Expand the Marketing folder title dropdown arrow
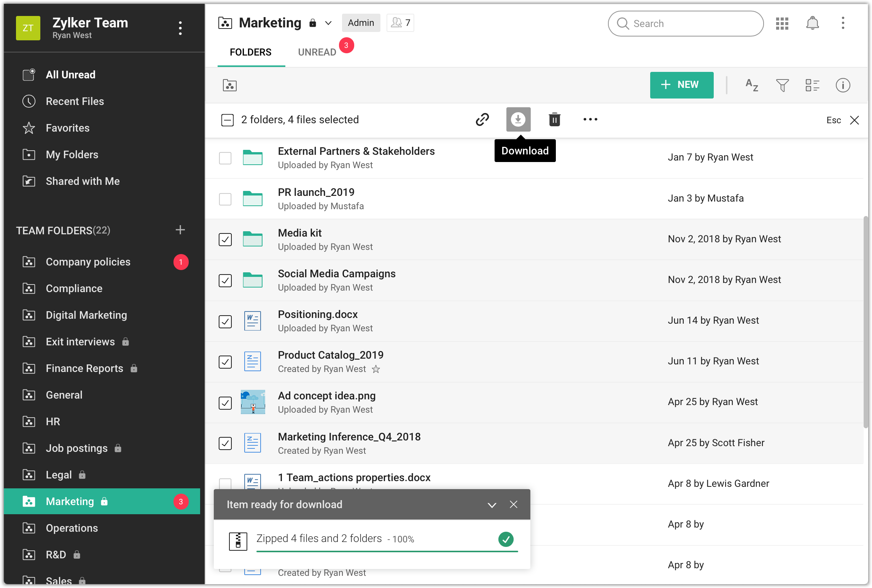Viewport: 872px width, 588px height. click(328, 23)
